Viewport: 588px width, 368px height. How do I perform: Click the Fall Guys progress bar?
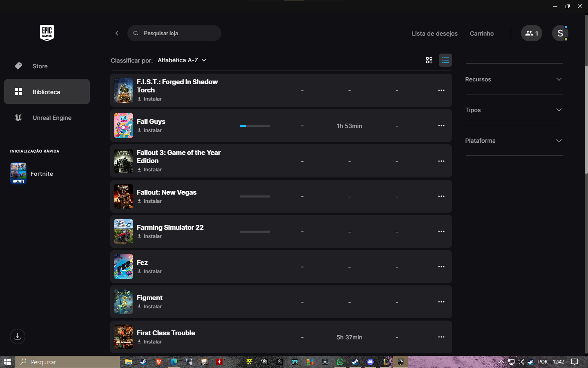point(255,126)
